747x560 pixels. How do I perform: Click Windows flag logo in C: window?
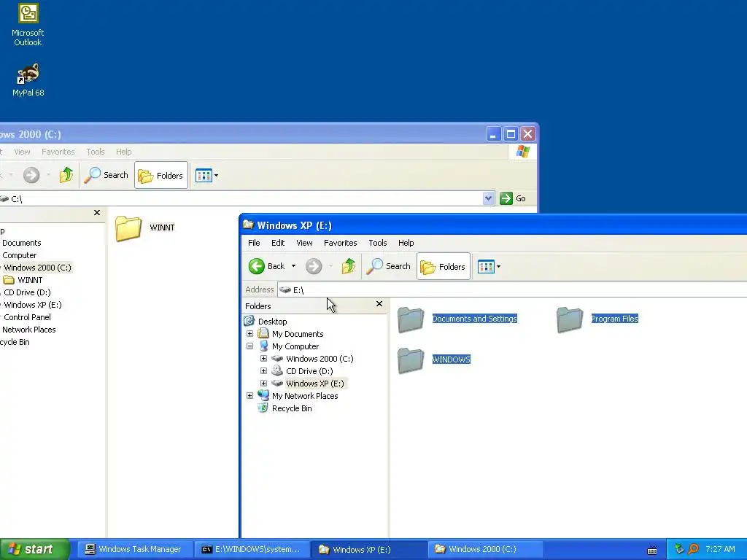point(522,152)
